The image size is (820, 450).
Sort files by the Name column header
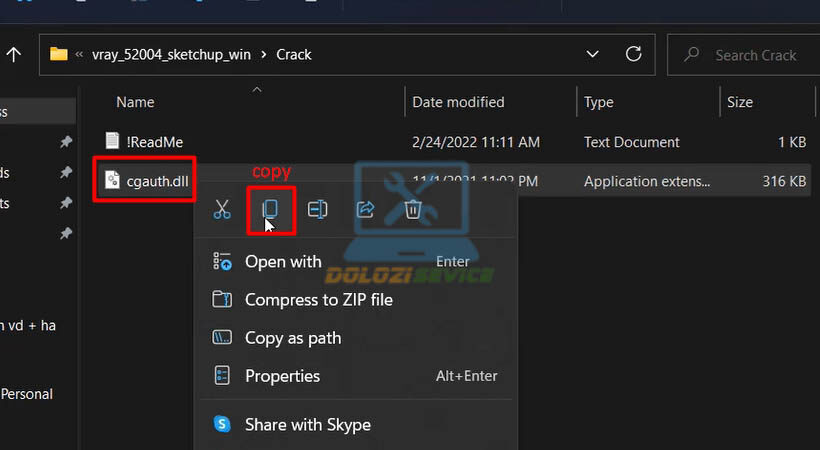coord(135,102)
